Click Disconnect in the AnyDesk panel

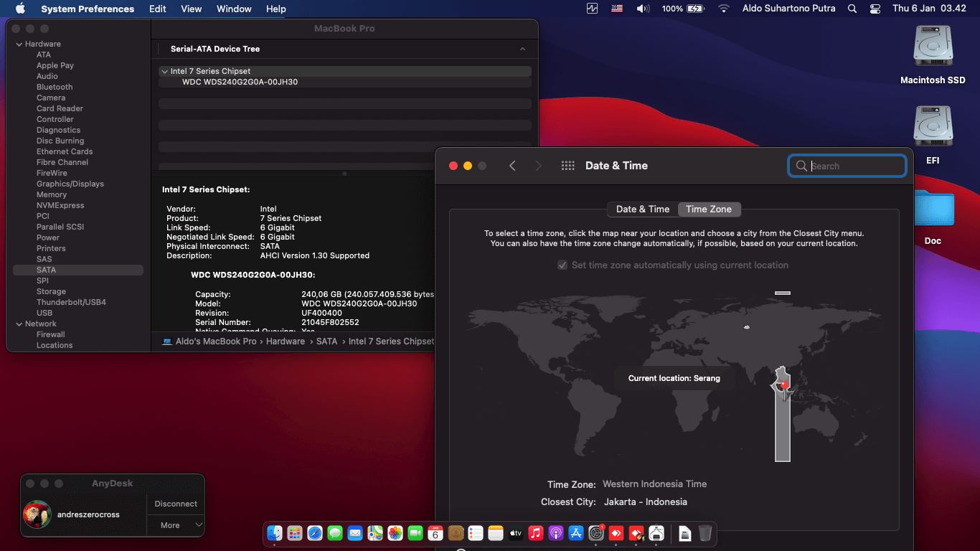[x=176, y=504]
